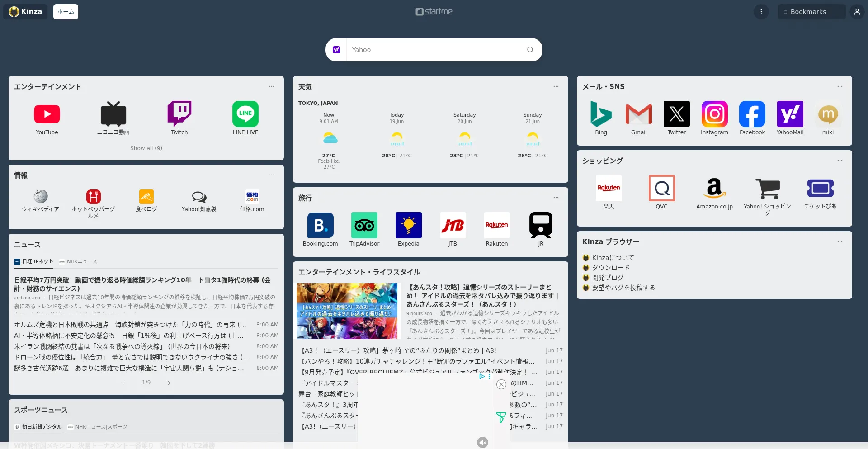Open メール・SNS widget options menu
868x449 pixels.
pos(840,86)
